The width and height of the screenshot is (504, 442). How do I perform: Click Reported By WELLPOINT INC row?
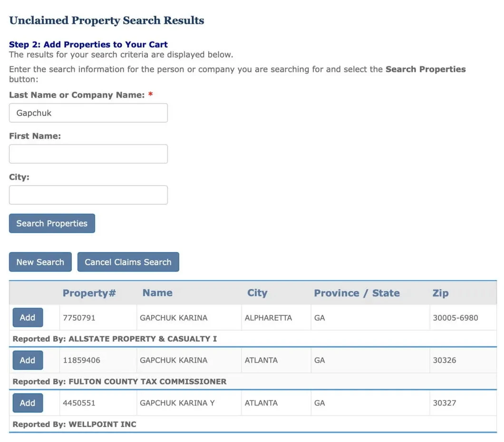pyautogui.click(x=74, y=424)
